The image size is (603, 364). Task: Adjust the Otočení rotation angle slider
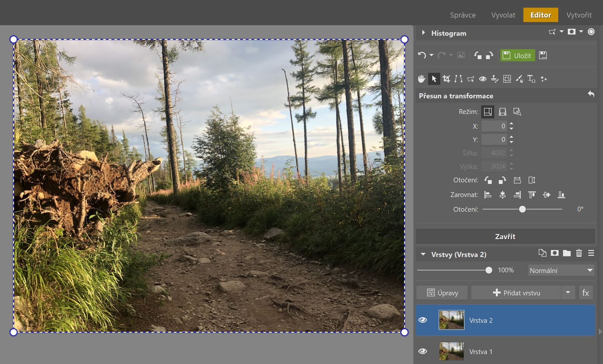[522, 209]
